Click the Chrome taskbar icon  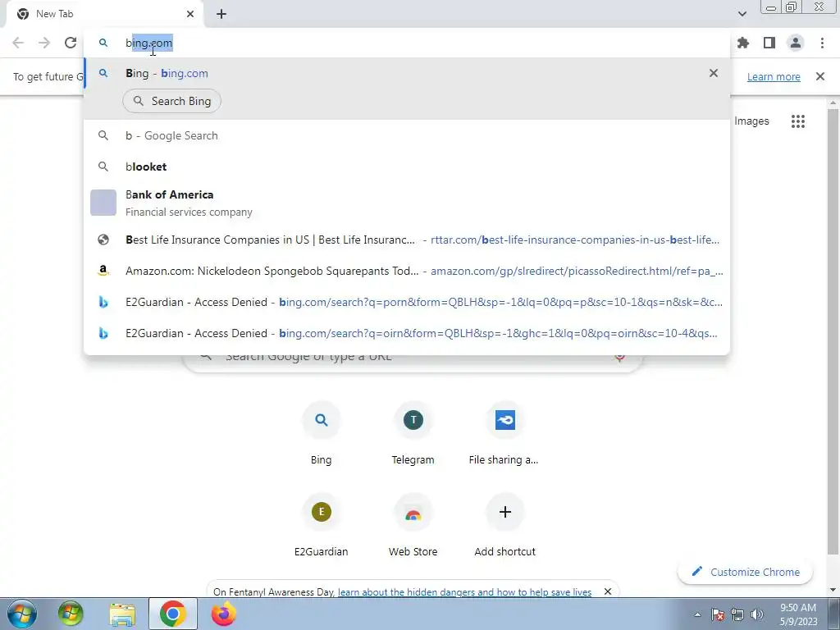pos(172,614)
